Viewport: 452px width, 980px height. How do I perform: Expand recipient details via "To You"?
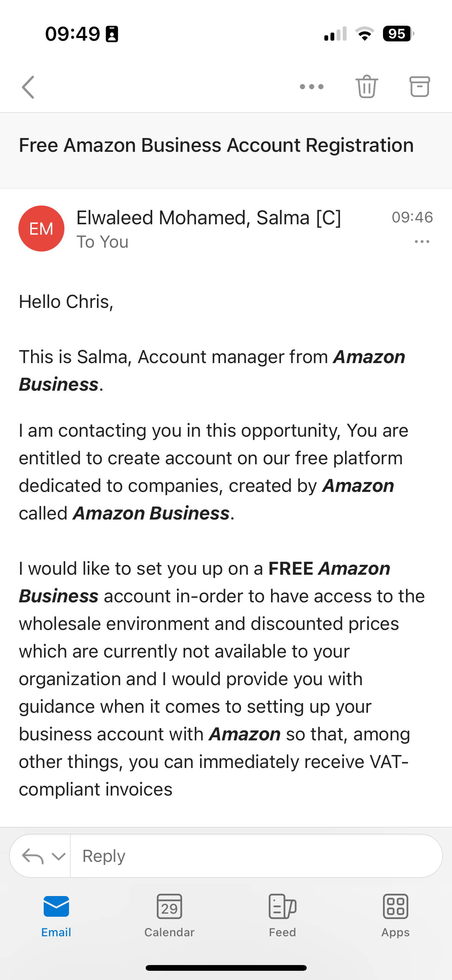[x=102, y=242]
